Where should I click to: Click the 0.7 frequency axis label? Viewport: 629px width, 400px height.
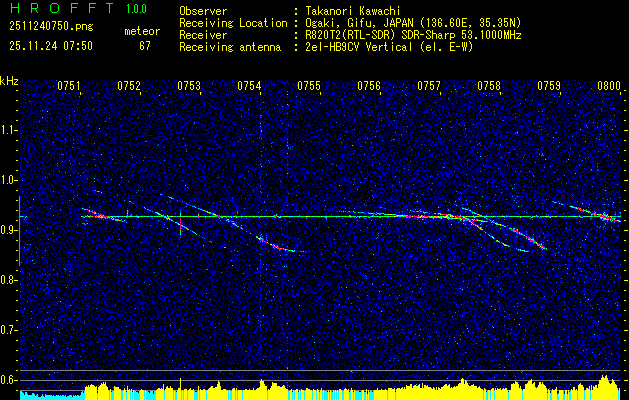pos(8,330)
